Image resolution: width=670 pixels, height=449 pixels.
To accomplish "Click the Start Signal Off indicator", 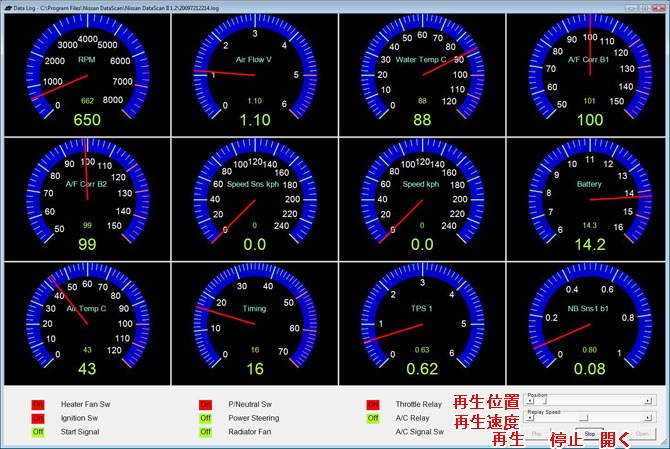I will click(38, 432).
